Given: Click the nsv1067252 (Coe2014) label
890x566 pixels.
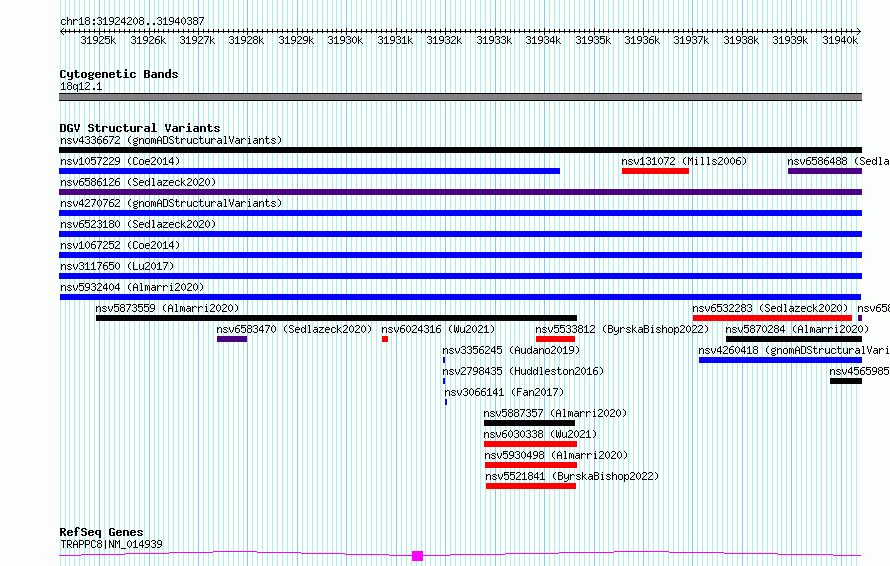Looking at the screenshot, I should pos(120,245).
